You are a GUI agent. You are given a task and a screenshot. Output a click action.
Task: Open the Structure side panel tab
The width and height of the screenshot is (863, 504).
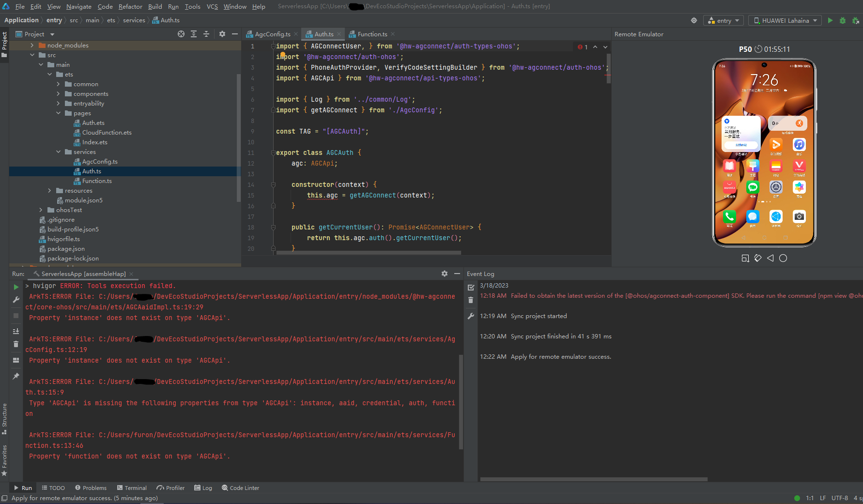point(4,418)
